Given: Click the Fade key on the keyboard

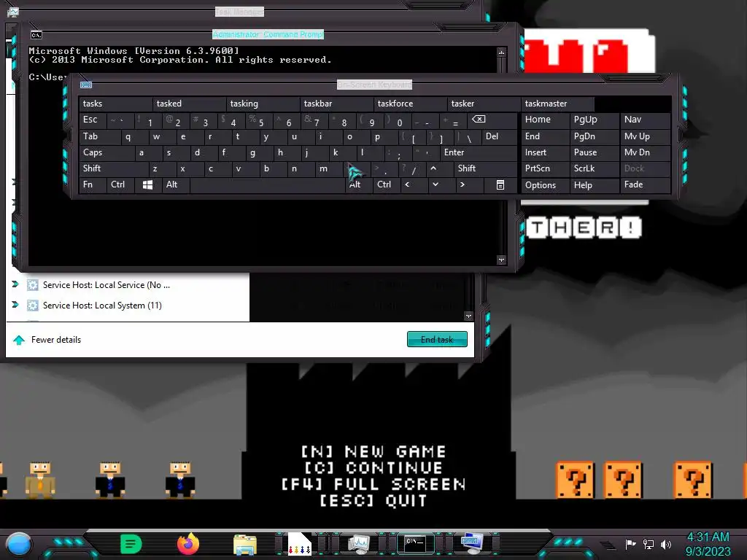Looking at the screenshot, I should point(646,184).
